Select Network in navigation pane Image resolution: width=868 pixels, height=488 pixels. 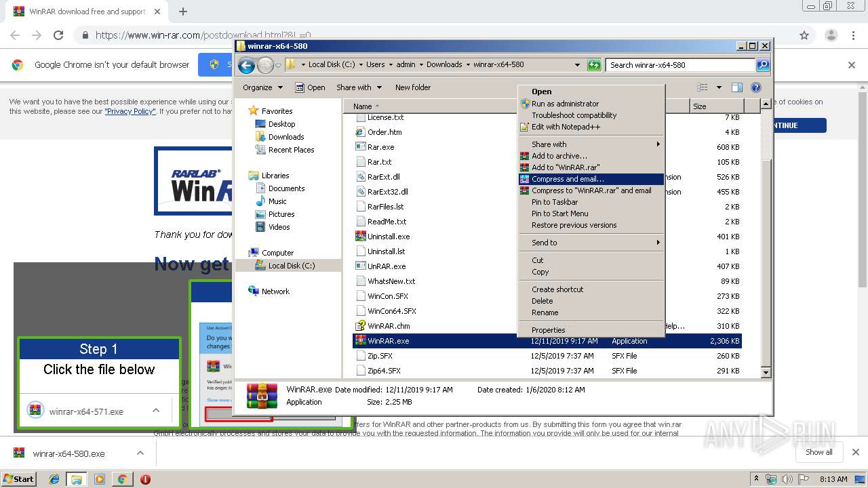275,291
